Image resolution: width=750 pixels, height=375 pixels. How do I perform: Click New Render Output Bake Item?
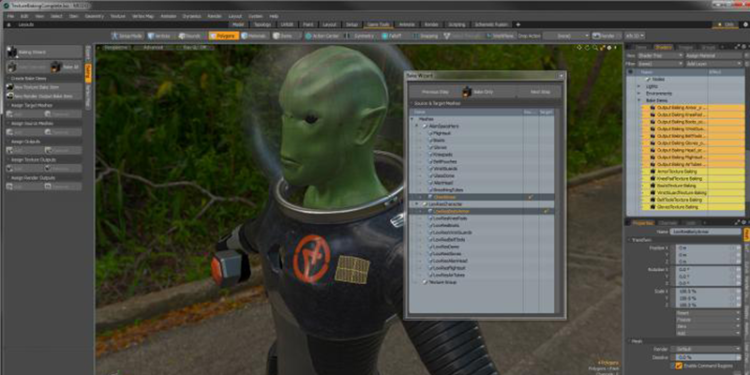pos(44,96)
